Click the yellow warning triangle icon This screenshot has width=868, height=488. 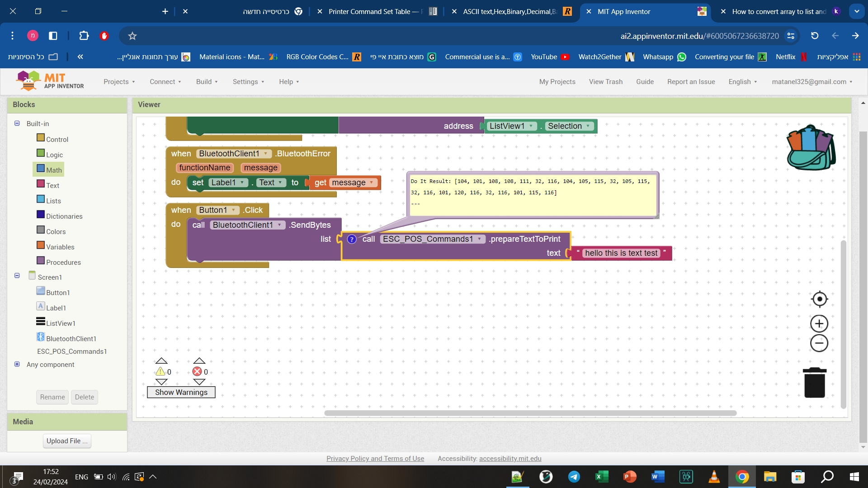pos(160,371)
